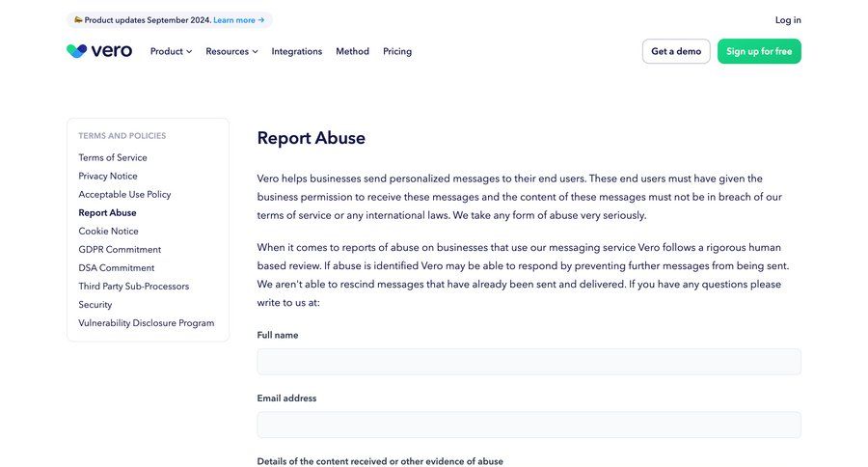Open Vulnerability Disclosure Program link
Image resolution: width=868 pixels, height=467 pixels.
(147, 322)
